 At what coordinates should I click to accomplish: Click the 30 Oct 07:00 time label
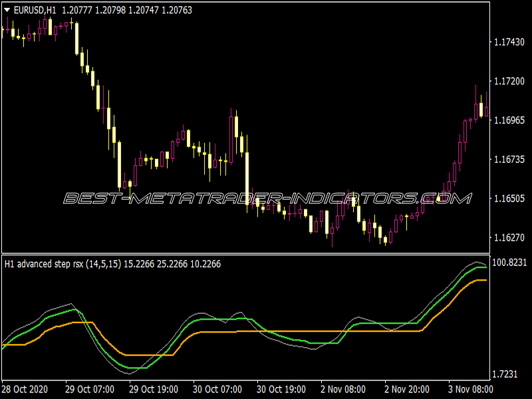click(217, 389)
